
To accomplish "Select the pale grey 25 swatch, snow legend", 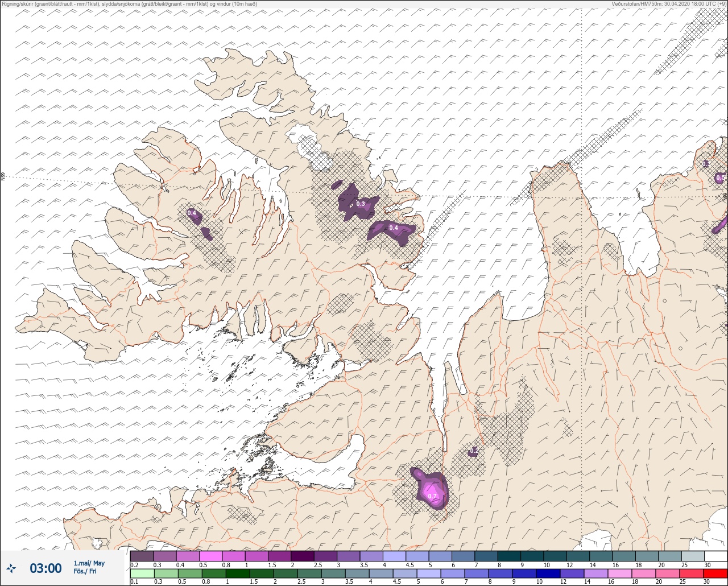I will click(x=693, y=556).
